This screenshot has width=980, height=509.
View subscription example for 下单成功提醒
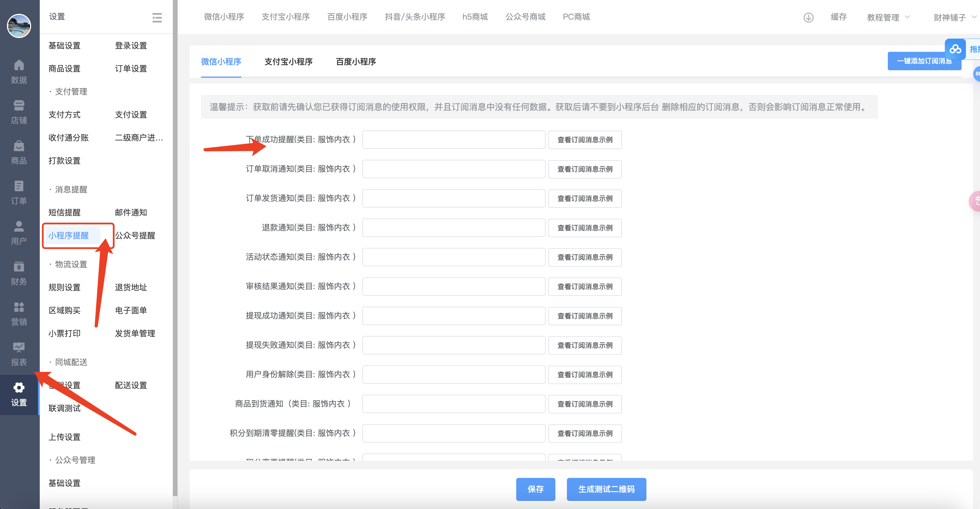[x=585, y=140]
